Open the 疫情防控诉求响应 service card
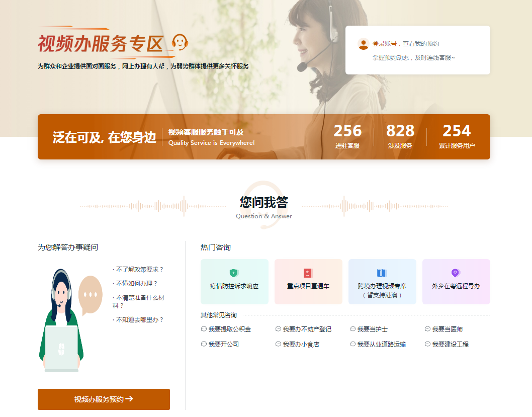 (234, 282)
